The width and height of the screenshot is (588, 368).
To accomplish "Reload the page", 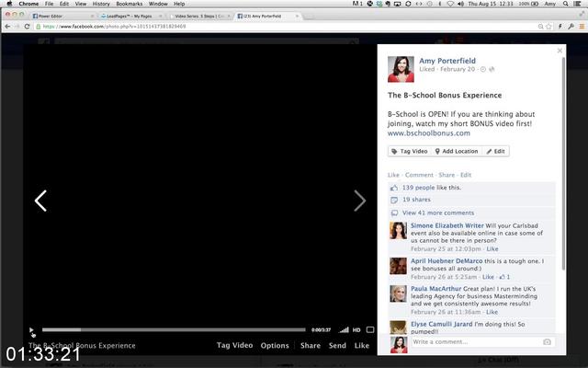I will tap(27, 27).
